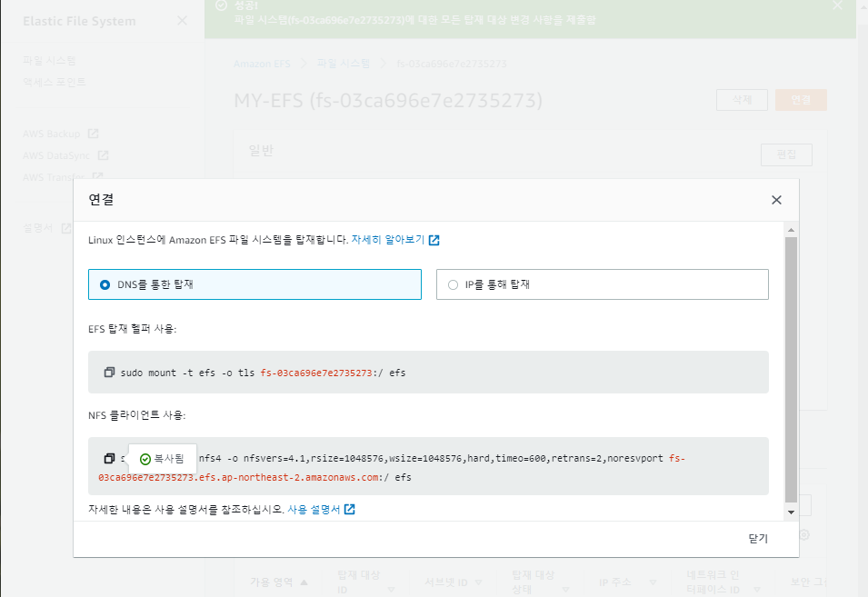
Task: Click the 삭제 button
Action: tap(742, 100)
